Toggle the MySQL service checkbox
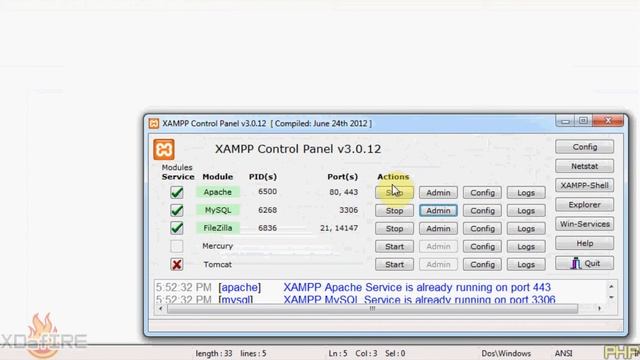The height and width of the screenshot is (360, 640). [177, 210]
